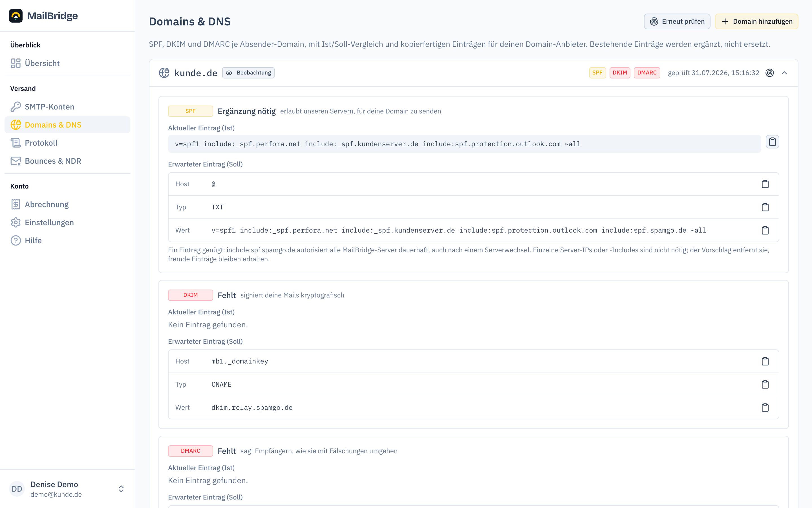The height and width of the screenshot is (508, 812).
Task: Open Hilfe page
Action: pyautogui.click(x=67, y=240)
